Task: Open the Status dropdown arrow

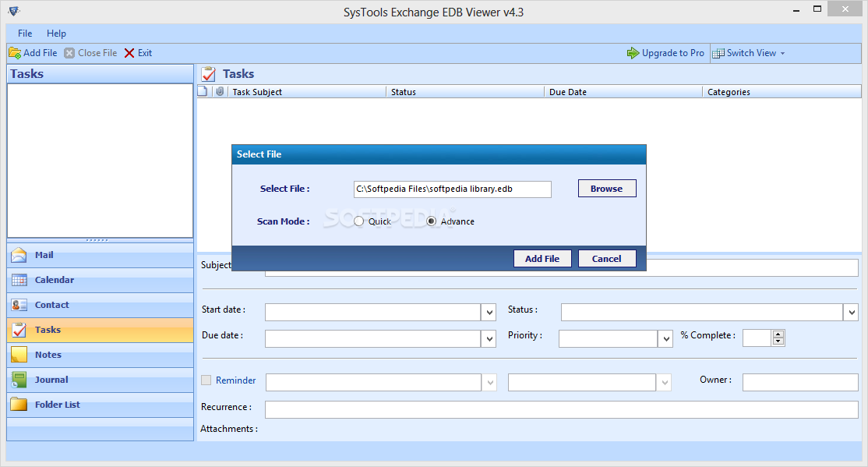Action: [851, 313]
